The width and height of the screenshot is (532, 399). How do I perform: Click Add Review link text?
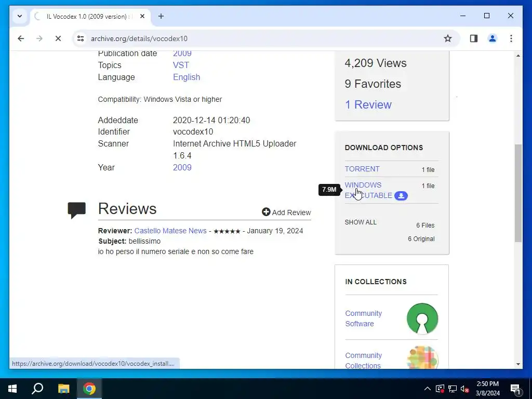point(291,212)
